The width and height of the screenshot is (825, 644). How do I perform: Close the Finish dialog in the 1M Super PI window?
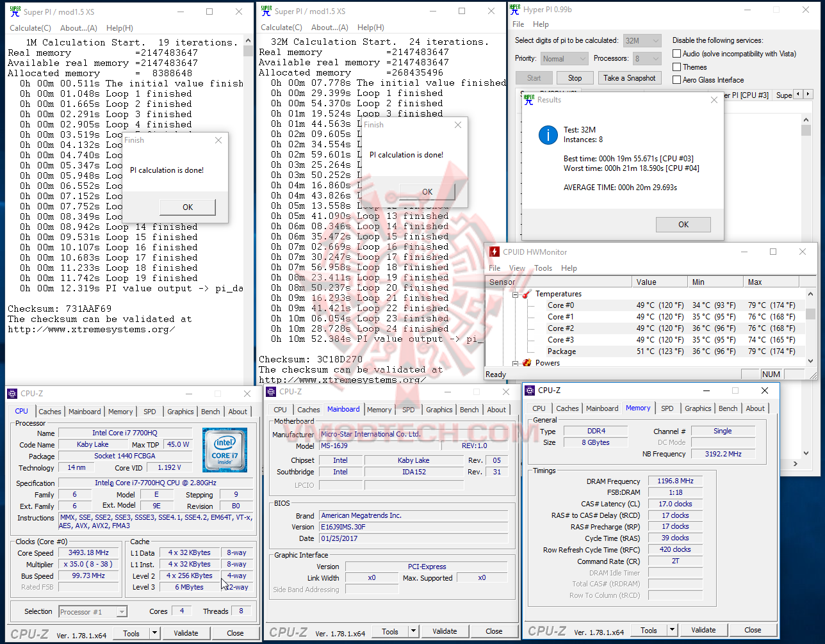[x=218, y=140]
